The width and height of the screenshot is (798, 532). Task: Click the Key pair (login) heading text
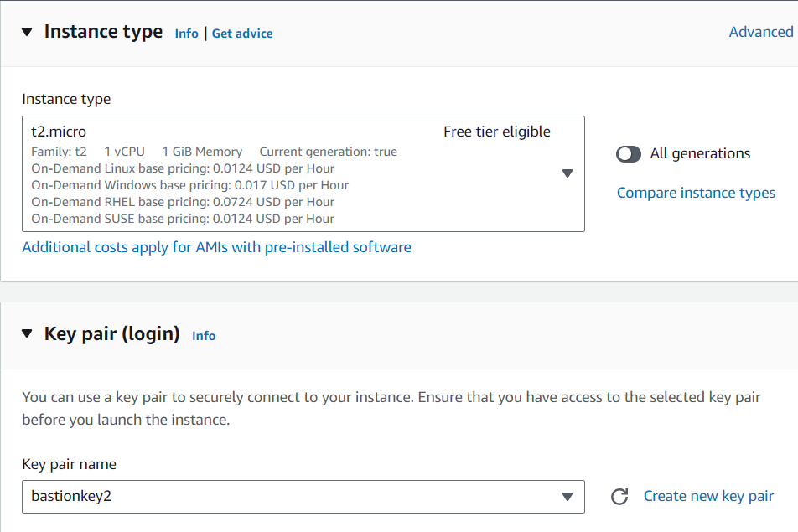point(112,334)
